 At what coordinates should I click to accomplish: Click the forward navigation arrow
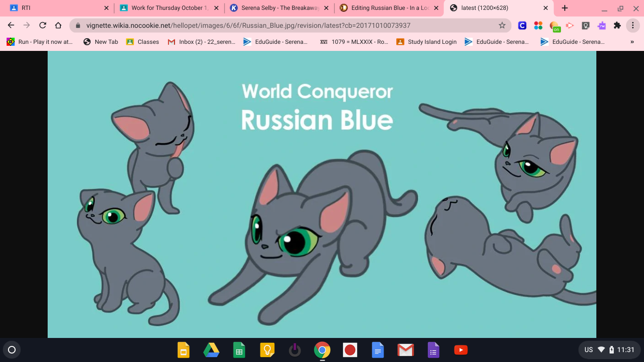pos(27,25)
